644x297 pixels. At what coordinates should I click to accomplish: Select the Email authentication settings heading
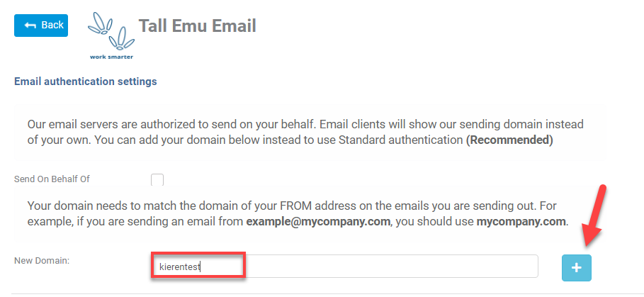click(x=86, y=82)
